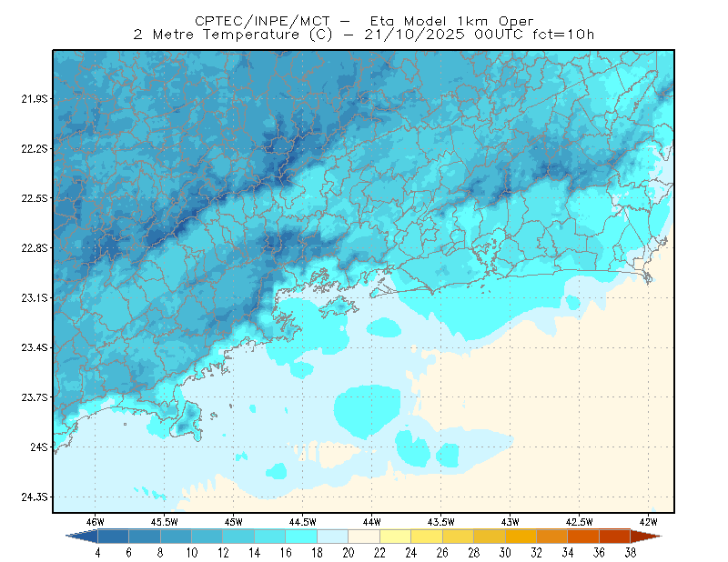Click legend value 32 under the color bar
Viewport: 728px width, 562px height.
click(x=536, y=553)
